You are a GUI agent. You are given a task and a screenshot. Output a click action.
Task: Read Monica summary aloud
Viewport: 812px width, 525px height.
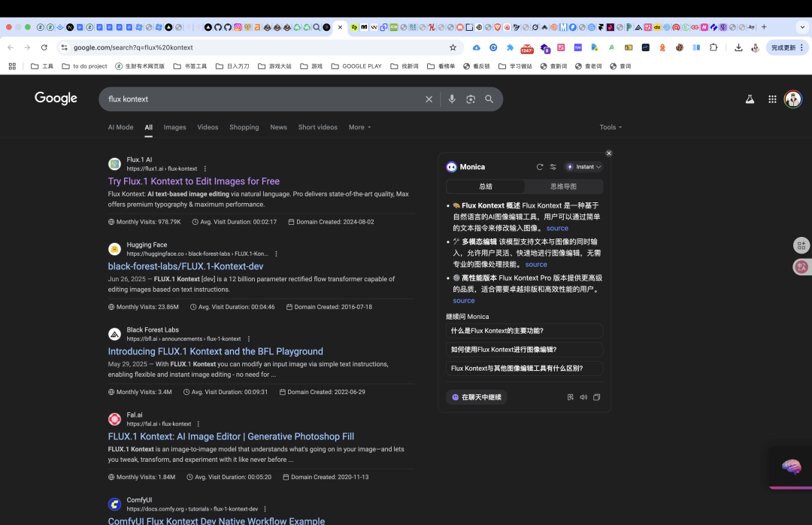pyautogui.click(x=583, y=397)
